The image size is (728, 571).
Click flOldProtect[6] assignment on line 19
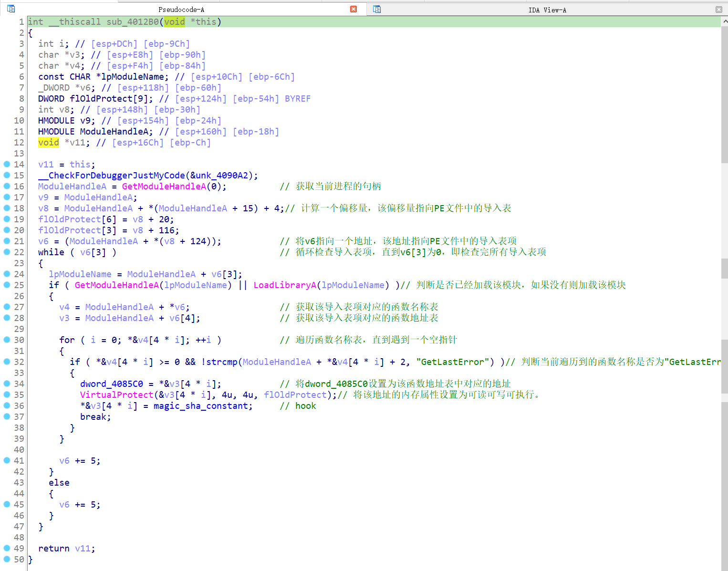(106, 219)
